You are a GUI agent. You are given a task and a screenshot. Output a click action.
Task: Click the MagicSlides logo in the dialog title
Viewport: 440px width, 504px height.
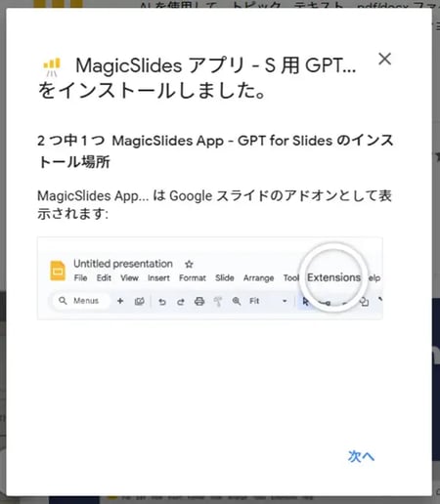(52, 67)
